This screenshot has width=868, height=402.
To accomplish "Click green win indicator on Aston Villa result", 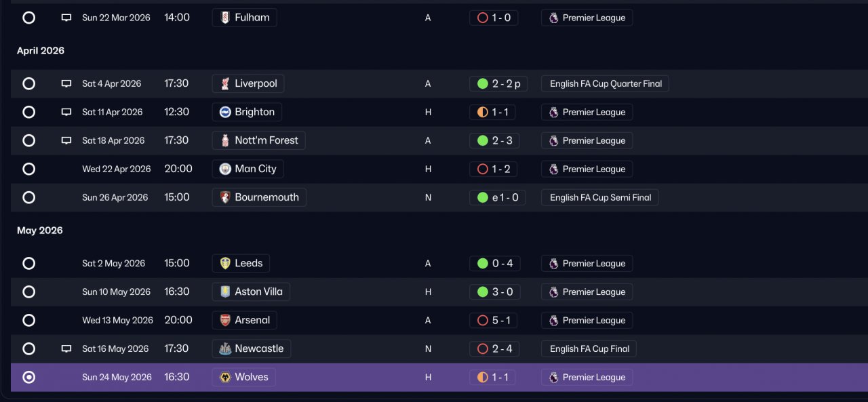I will point(483,292).
